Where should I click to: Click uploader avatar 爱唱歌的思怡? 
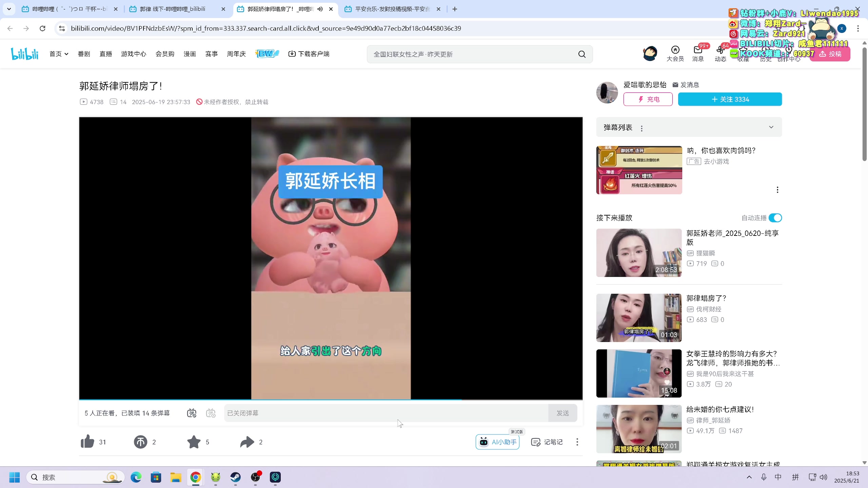607,93
